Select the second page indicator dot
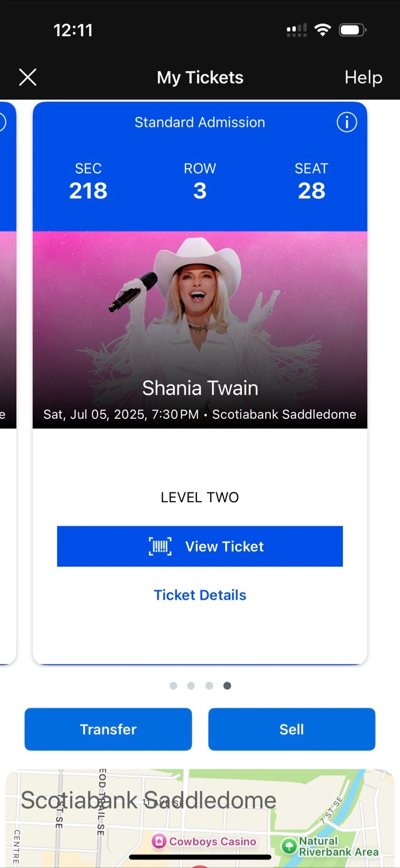 tap(191, 685)
